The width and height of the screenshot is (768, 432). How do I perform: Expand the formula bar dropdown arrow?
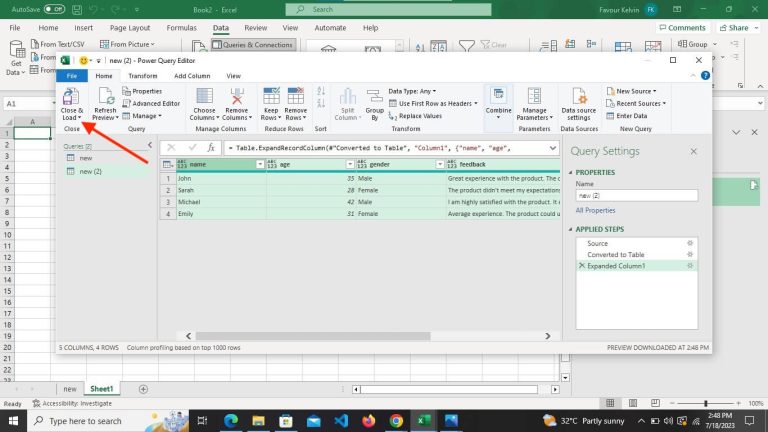point(551,148)
